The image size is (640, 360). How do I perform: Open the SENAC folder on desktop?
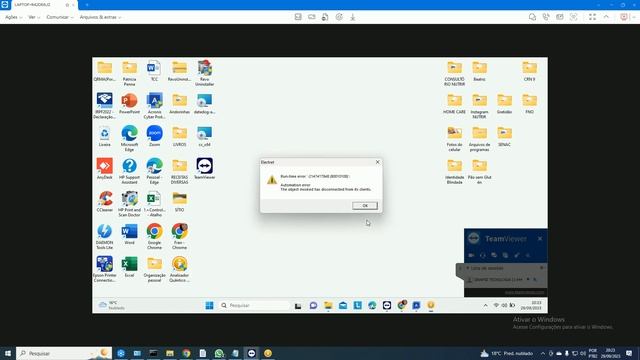pyautogui.click(x=504, y=136)
